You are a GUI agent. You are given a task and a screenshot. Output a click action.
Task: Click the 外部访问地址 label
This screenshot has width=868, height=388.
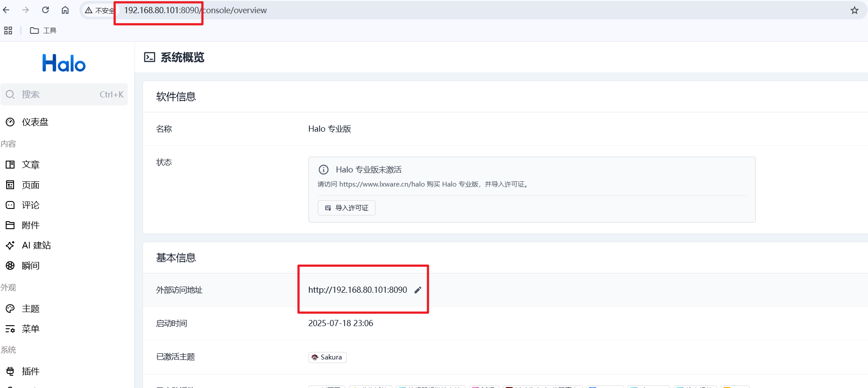179,290
